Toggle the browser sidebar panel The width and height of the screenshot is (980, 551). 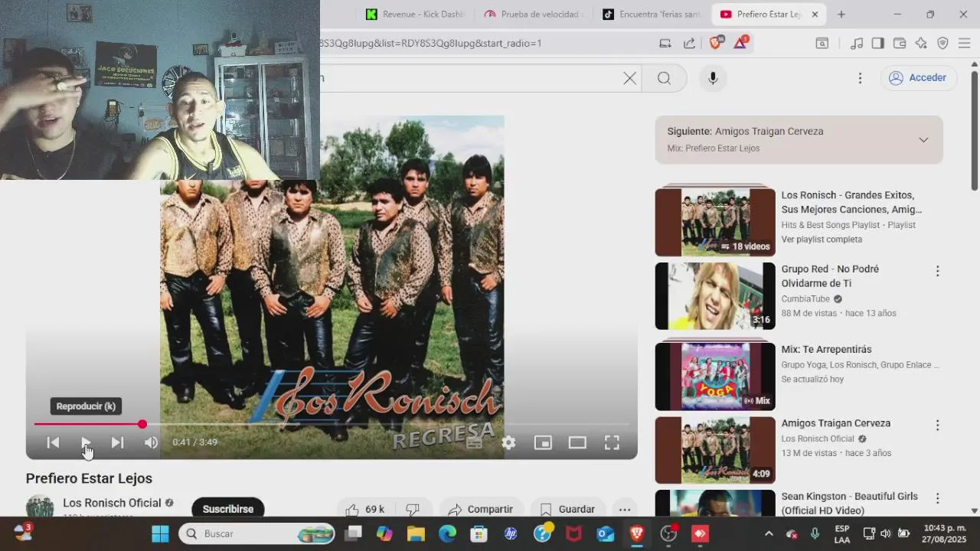(x=878, y=43)
